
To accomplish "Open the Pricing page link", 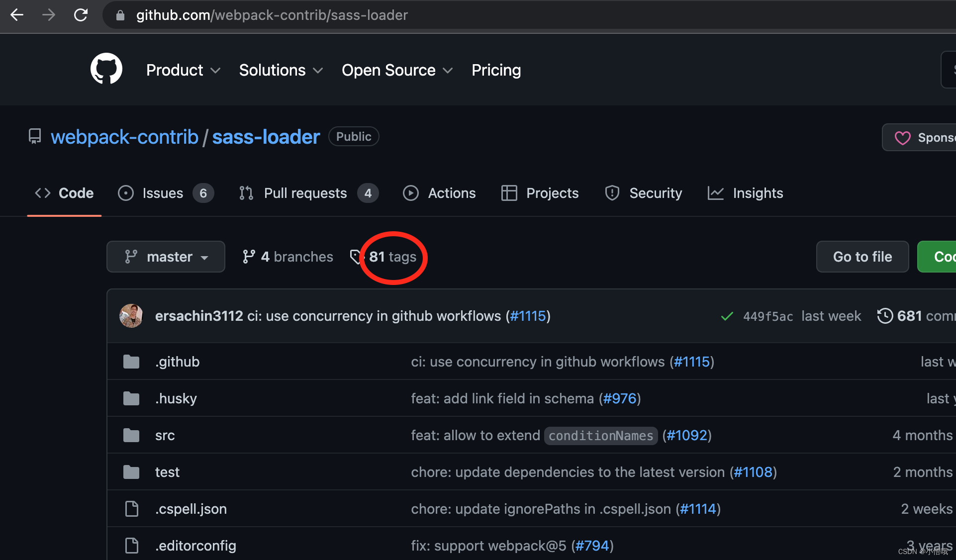I will [496, 70].
